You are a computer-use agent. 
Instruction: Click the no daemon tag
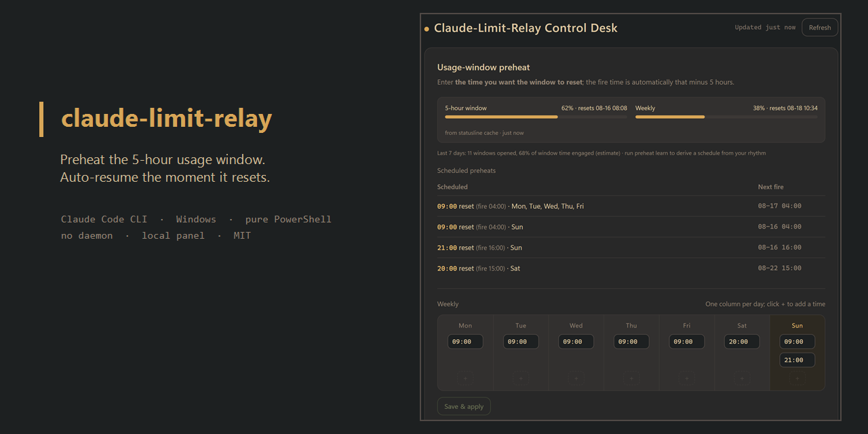pos(87,236)
